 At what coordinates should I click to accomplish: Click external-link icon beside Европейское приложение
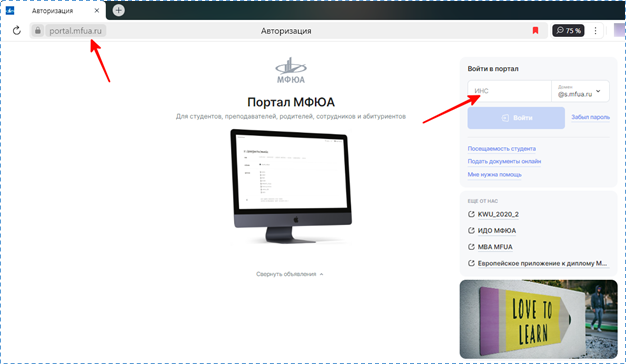pos(471,263)
